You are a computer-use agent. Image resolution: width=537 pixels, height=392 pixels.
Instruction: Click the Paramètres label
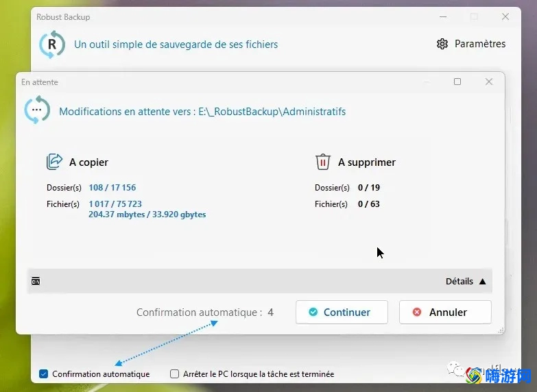click(480, 44)
